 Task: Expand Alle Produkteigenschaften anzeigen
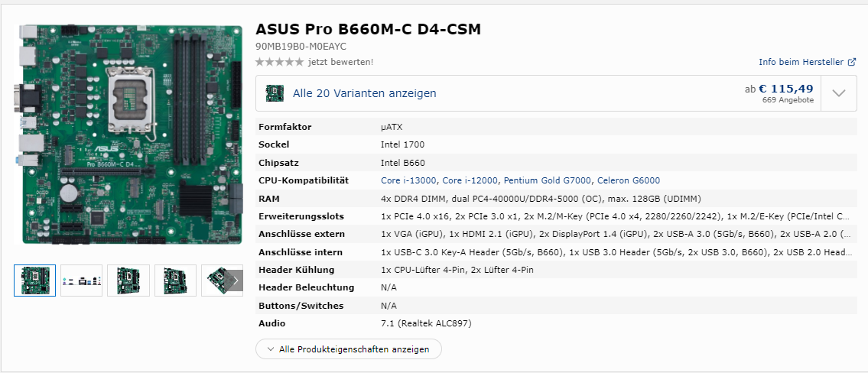pos(349,349)
